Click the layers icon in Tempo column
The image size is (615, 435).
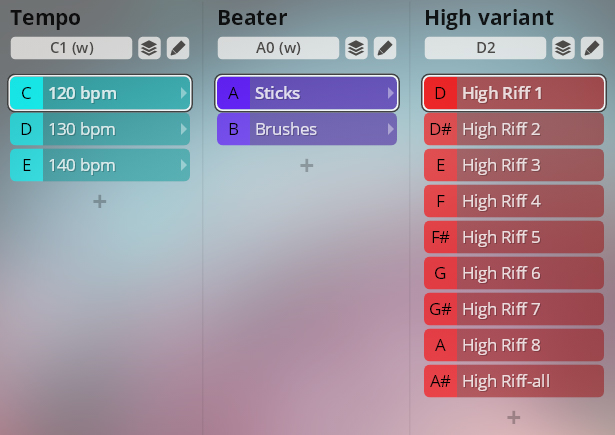pyautogui.click(x=149, y=48)
